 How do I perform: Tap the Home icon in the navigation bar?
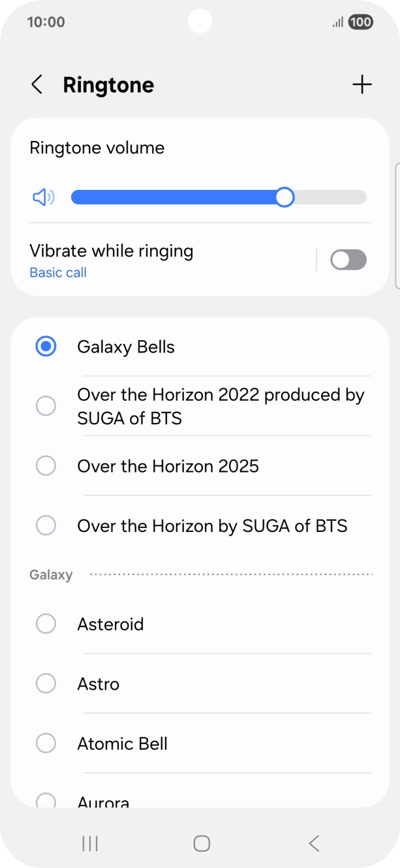pyautogui.click(x=200, y=843)
